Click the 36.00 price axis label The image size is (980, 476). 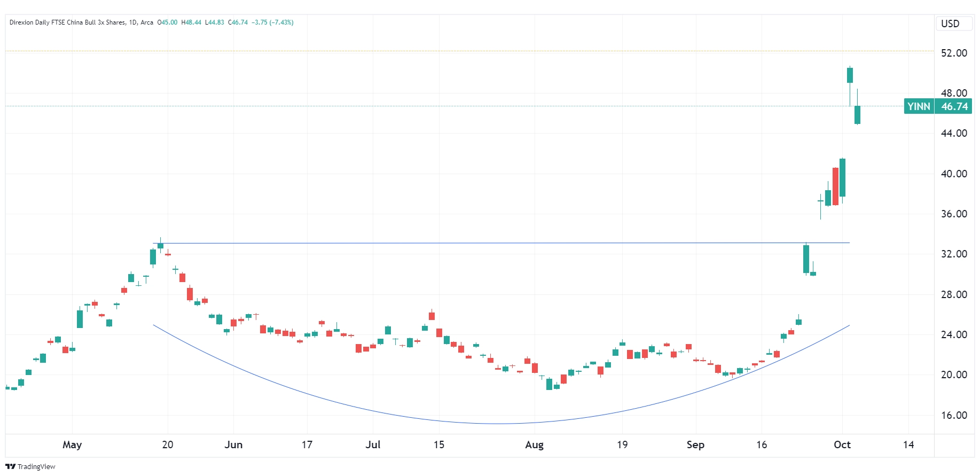(x=954, y=214)
